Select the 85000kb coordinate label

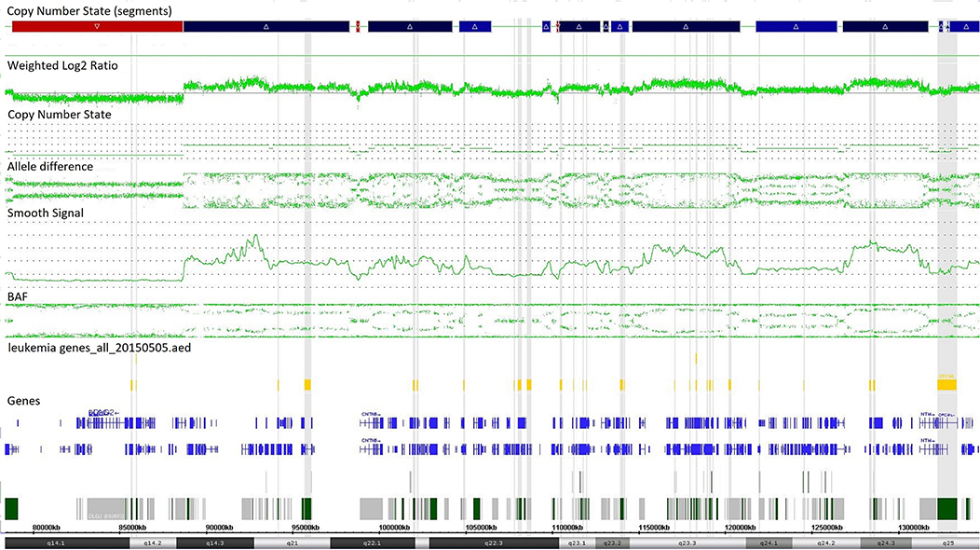click(x=132, y=528)
